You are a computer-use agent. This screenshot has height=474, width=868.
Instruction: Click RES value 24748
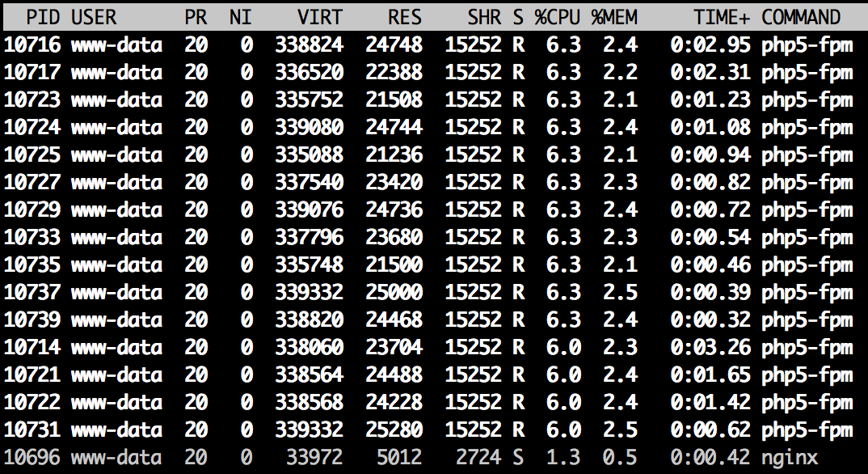coord(394,44)
